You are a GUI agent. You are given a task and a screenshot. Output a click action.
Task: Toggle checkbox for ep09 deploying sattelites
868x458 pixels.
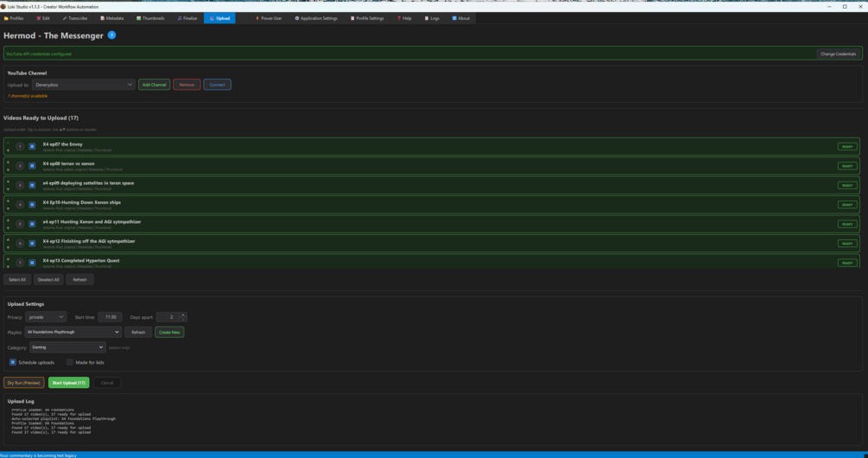[x=32, y=186]
